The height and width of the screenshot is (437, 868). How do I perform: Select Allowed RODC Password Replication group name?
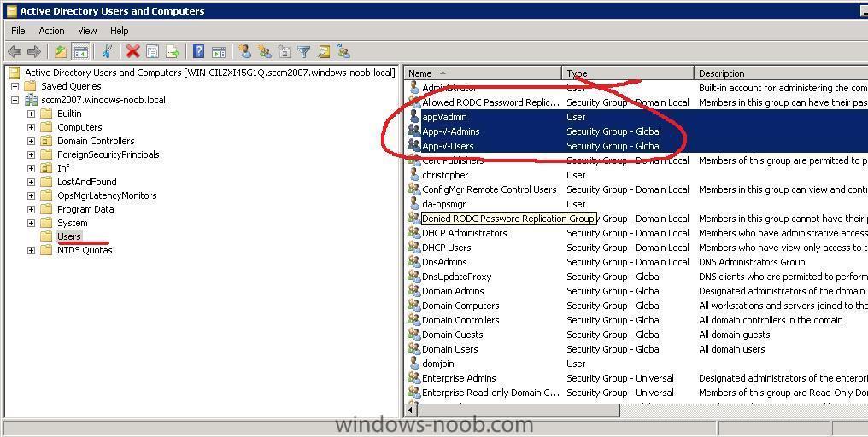[x=490, y=102]
